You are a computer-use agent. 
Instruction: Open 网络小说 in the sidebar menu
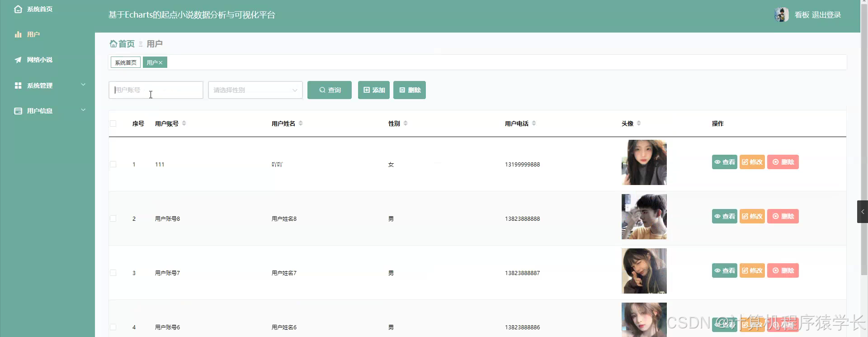[47, 60]
